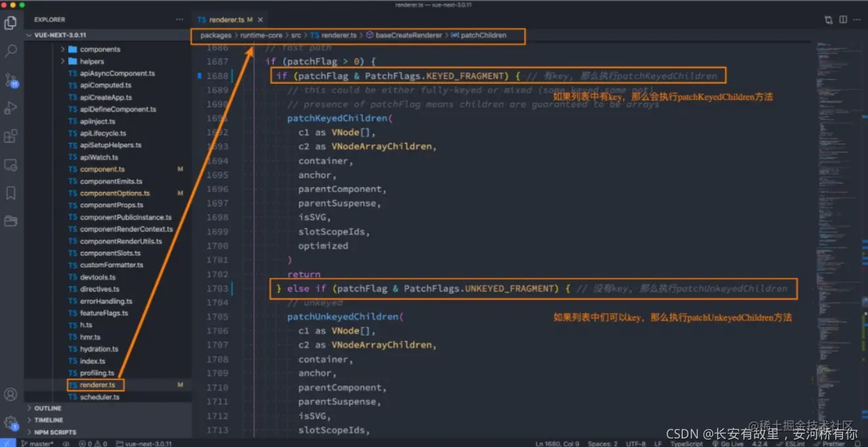Image resolution: width=868 pixels, height=447 pixels.
Task: Click baseCreateRenderer in the breadcrumb
Action: tap(404, 35)
